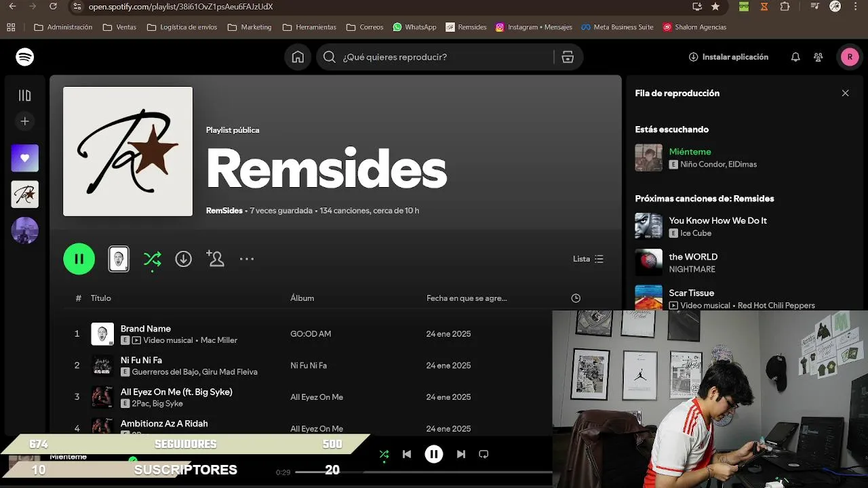The height and width of the screenshot is (488, 868).
Task: Select All Eyez On Me (ft. Big Syke)
Action: [176, 392]
